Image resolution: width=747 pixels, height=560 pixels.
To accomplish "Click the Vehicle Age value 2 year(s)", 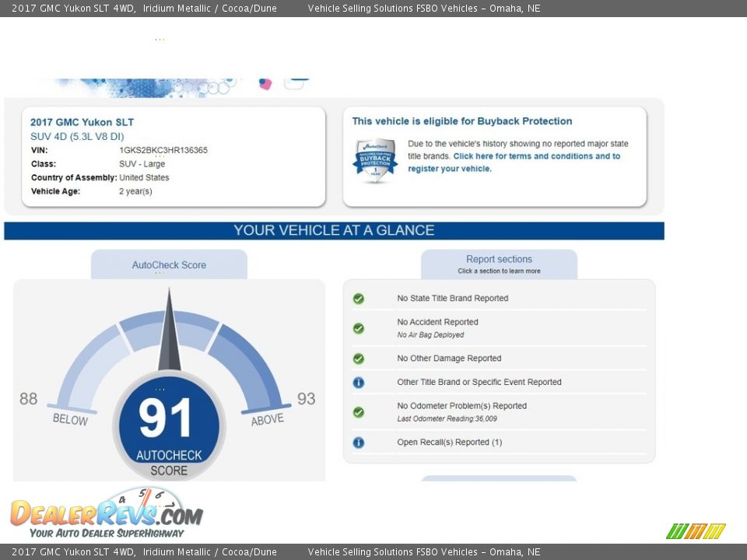I will pos(135,191).
